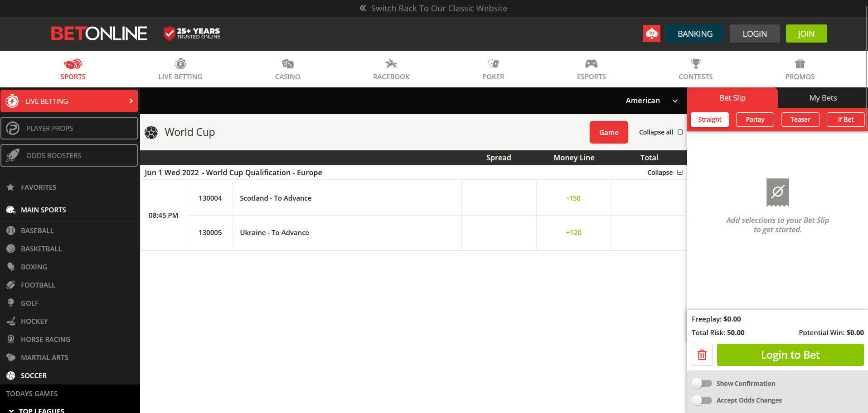868x413 pixels.
Task: Click the World Cup heading soccer ball icon
Action: (151, 132)
